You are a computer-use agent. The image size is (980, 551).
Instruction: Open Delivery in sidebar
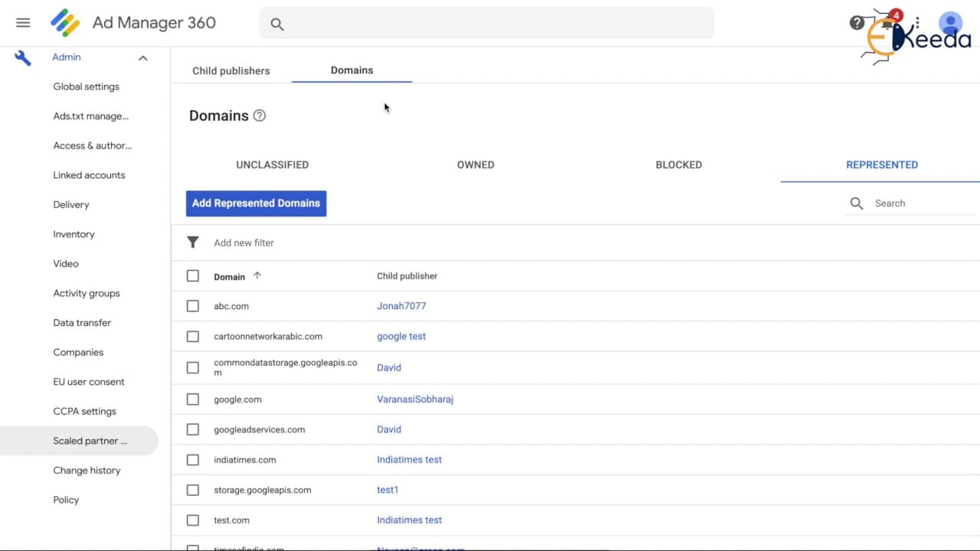pyautogui.click(x=71, y=205)
